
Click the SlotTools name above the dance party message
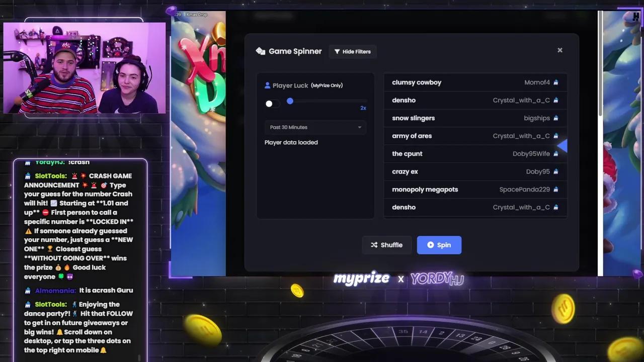click(51, 304)
